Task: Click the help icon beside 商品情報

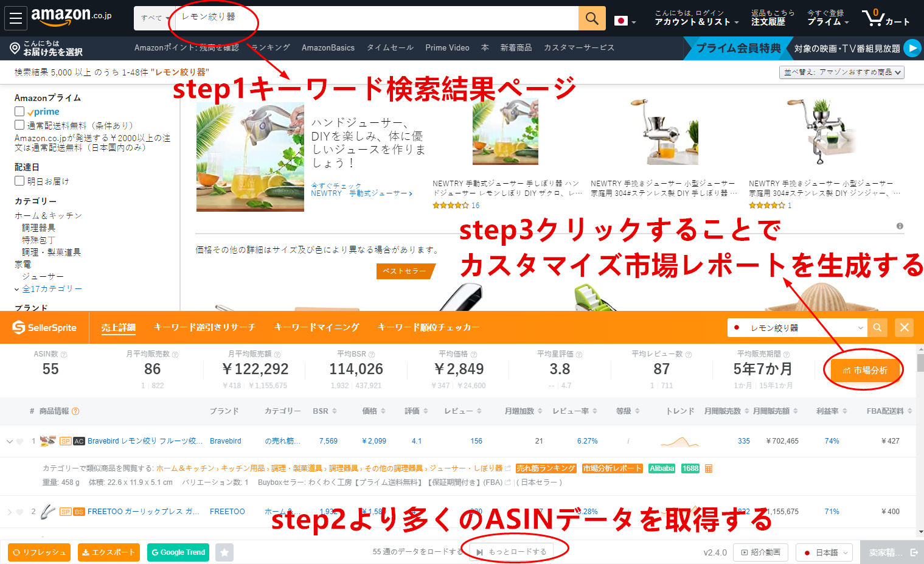Action: 75,411
